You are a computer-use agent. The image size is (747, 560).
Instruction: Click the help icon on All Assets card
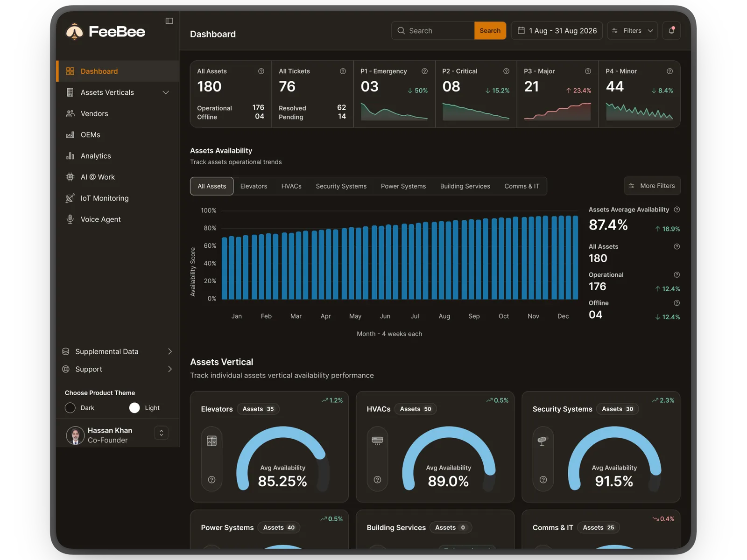click(x=261, y=71)
